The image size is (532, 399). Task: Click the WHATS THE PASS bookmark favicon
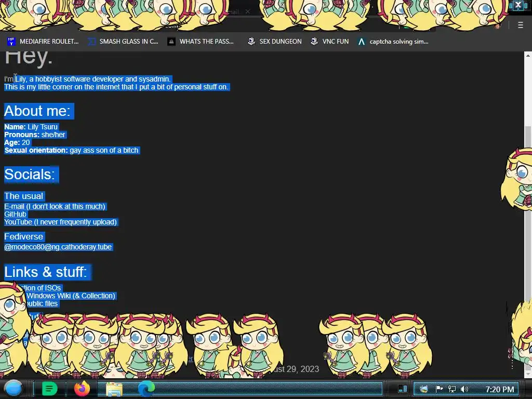tap(171, 42)
